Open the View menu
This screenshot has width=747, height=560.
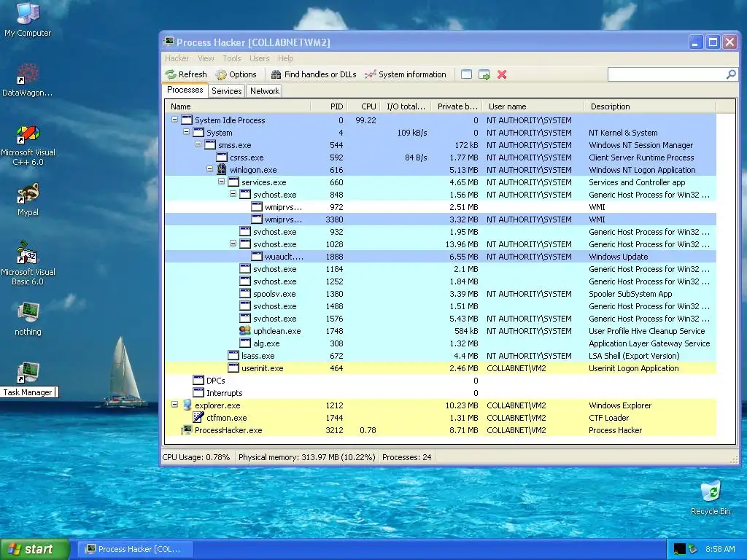point(206,58)
